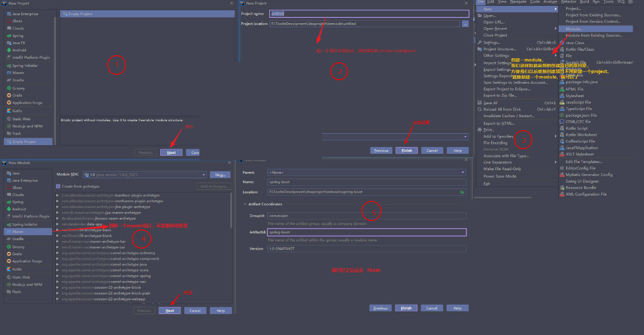This screenshot has height=335, width=644.
Task: Click Finish on the New Module dialog
Action: click(x=406, y=308)
